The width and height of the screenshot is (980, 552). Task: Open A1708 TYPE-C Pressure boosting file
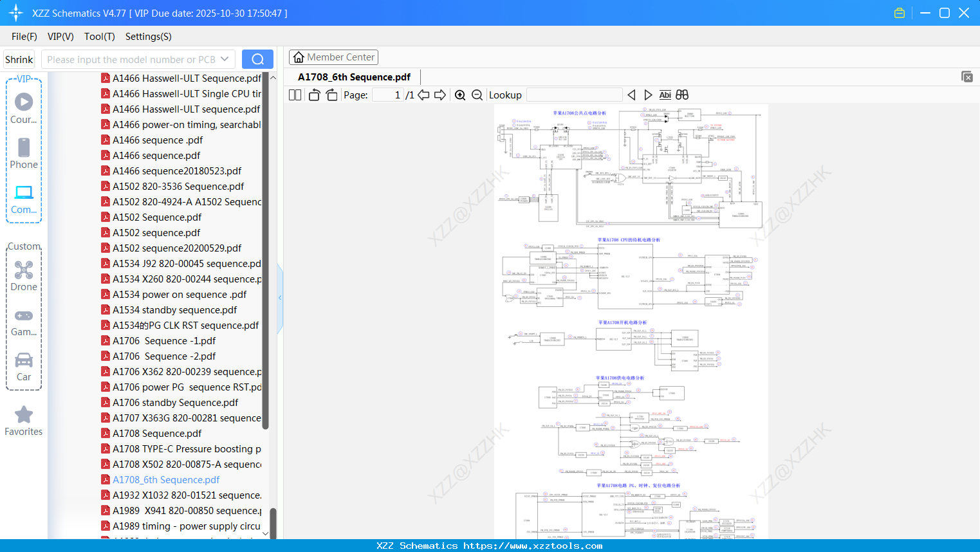[181, 449]
